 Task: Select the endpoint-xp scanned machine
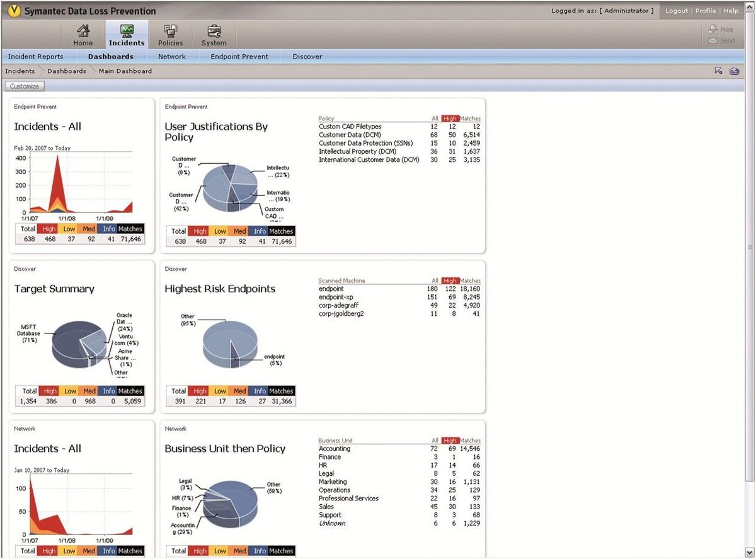point(399,297)
